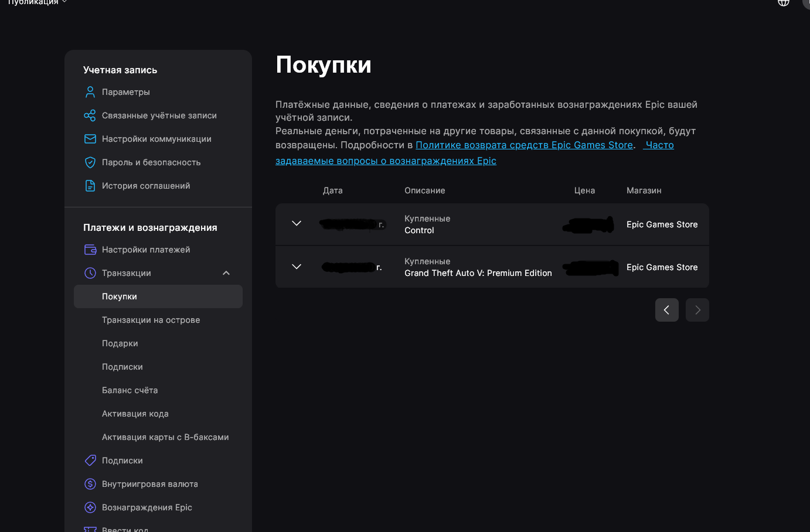Screen dimensions: 810x532
Task: Expand the Control purchase row
Action: click(297, 224)
